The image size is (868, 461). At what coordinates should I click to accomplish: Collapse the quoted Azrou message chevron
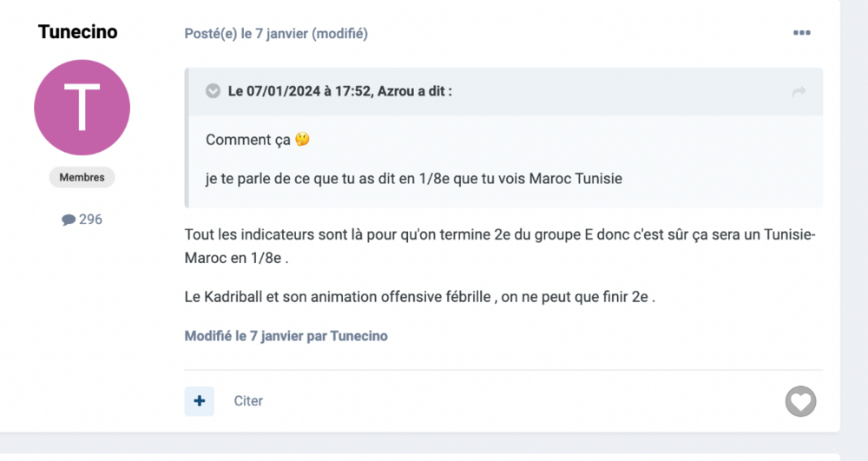tap(213, 91)
